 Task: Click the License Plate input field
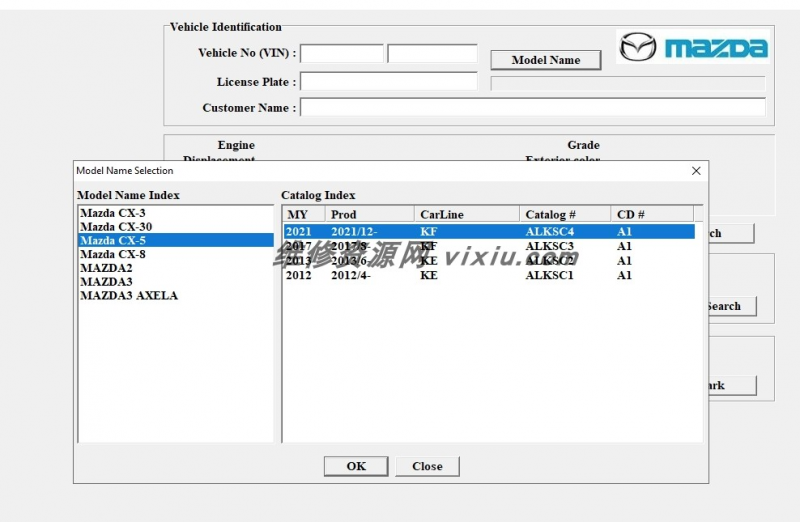coord(389,81)
